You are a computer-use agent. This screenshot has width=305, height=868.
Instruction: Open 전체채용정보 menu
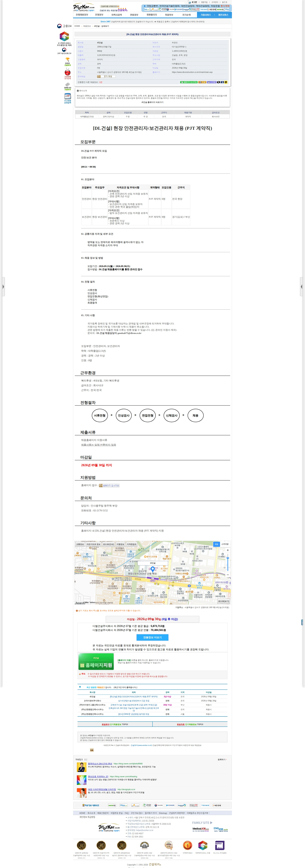pos(82,15)
